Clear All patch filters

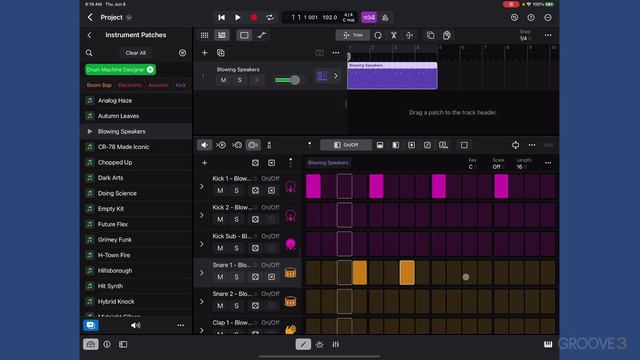(x=136, y=53)
